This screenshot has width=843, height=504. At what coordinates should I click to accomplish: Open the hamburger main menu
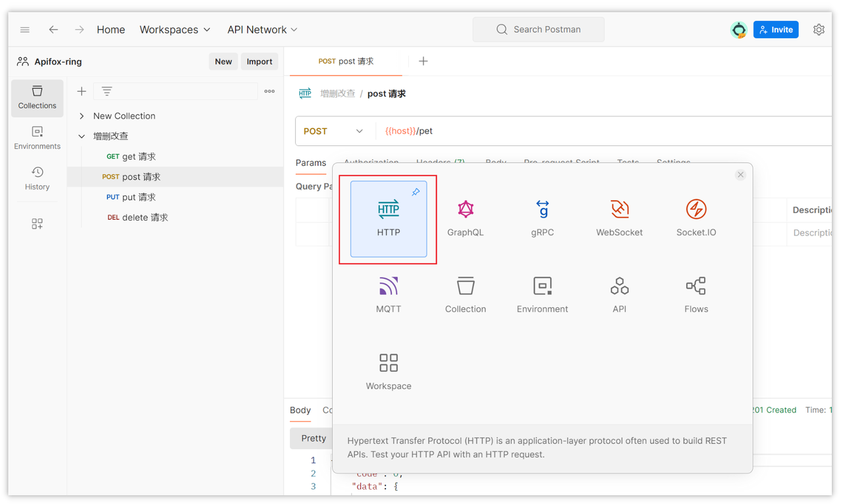coord(25,30)
